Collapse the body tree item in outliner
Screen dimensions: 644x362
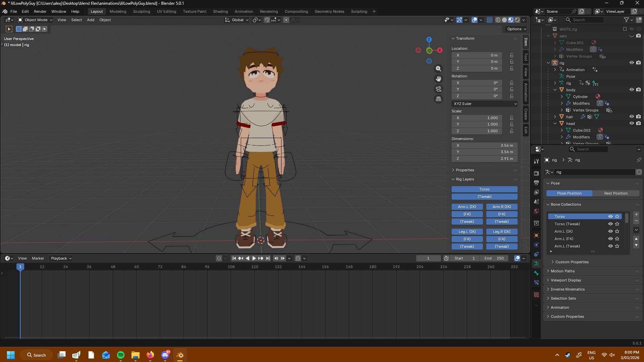555,90
